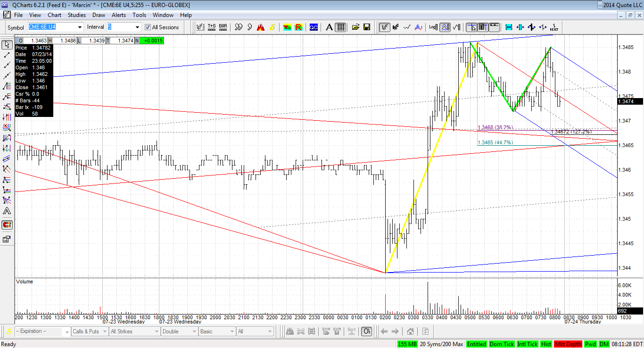Click the Reset scale icon
This screenshot has height=348, width=644.
554,27
